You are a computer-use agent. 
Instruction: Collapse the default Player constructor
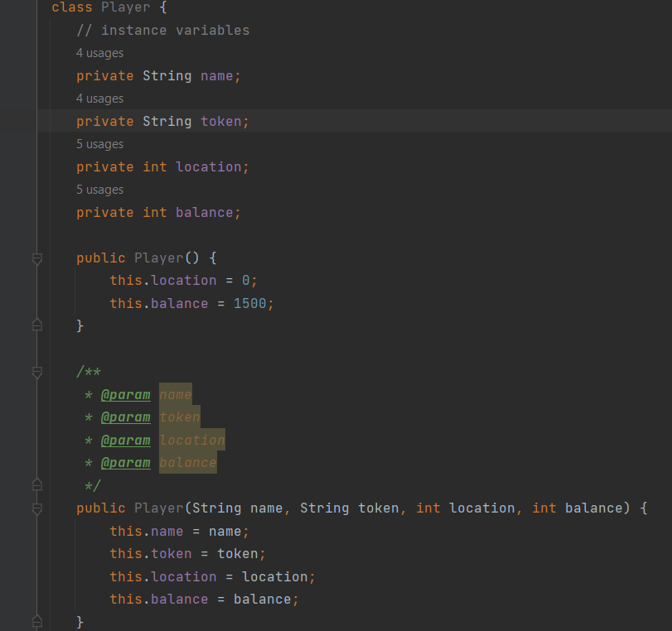coord(36,258)
